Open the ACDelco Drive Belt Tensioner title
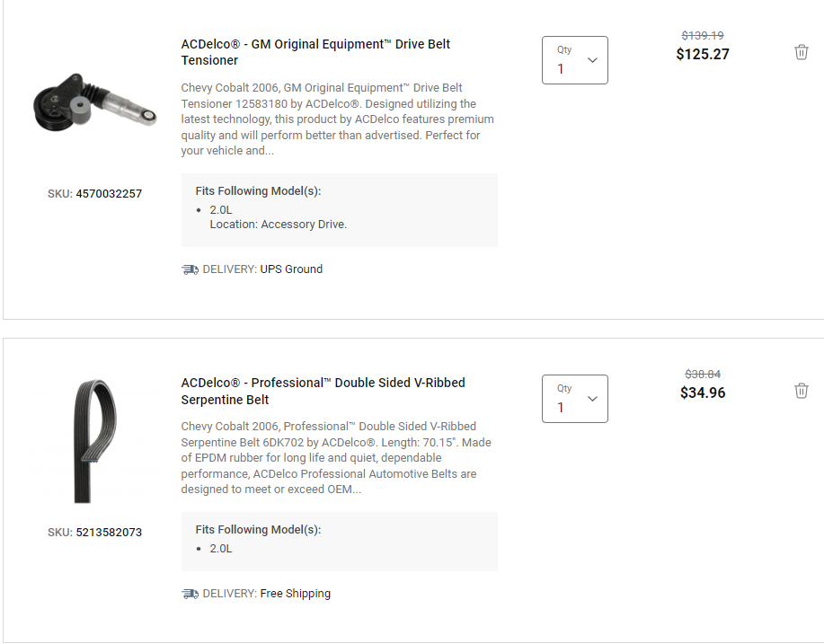This screenshot has height=644, width=824. tap(315, 52)
